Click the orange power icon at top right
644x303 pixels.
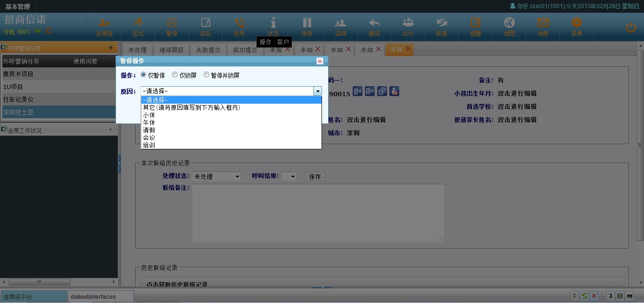[631, 27]
